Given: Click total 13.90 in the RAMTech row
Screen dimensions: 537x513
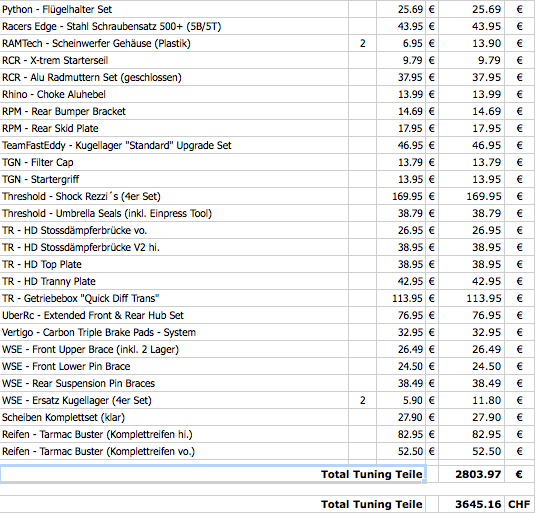Looking at the screenshot, I should point(472,43).
